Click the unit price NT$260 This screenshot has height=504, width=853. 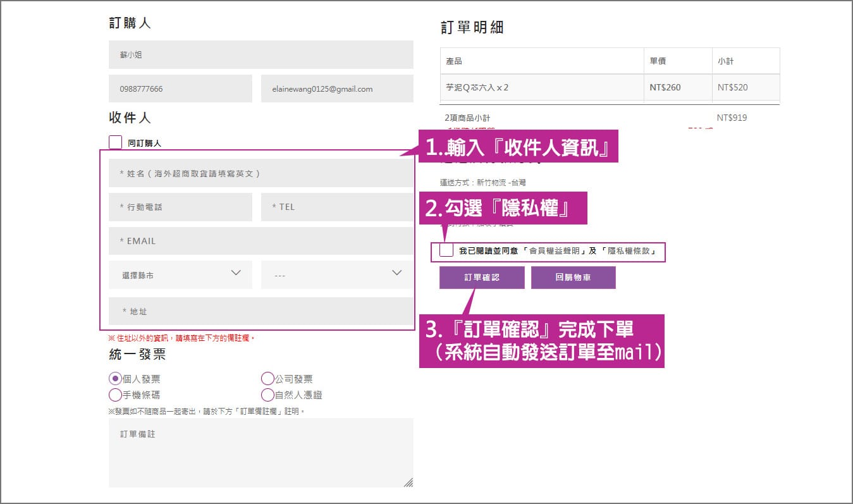coord(665,87)
